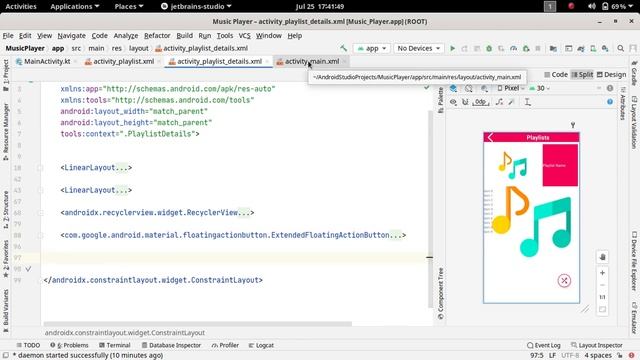Click the workspace indicator in top bar
The image size is (640, 360).
[x=550, y=6]
